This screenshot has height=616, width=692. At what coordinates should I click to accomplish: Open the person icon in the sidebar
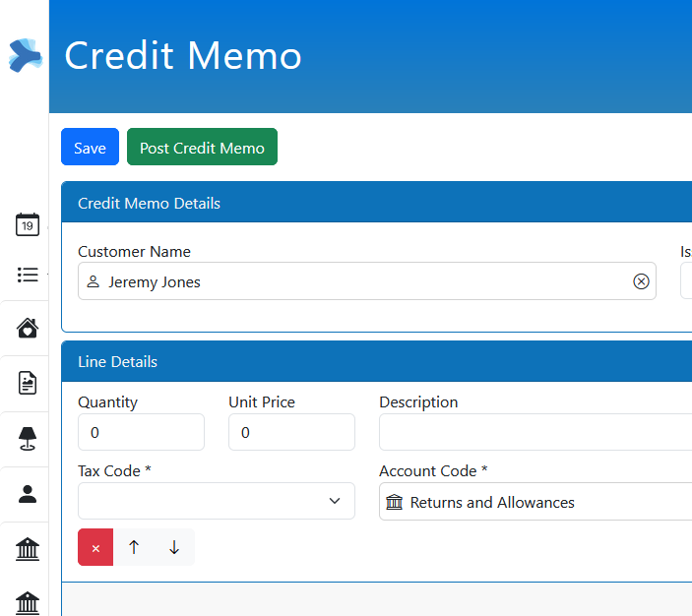[28, 494]
